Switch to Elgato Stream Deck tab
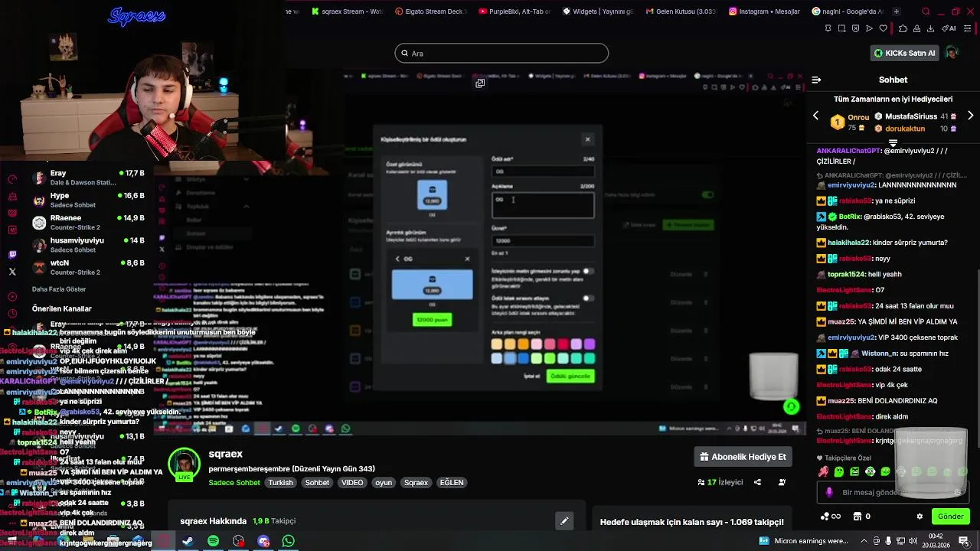Screen dimensions: 980x551 point(431,11)
